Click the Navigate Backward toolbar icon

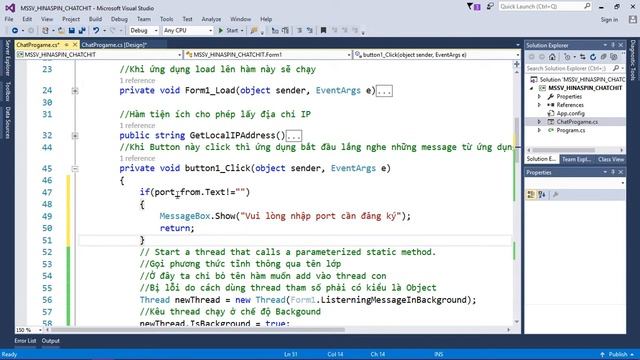pyautogui.click(x=15, y=31)
